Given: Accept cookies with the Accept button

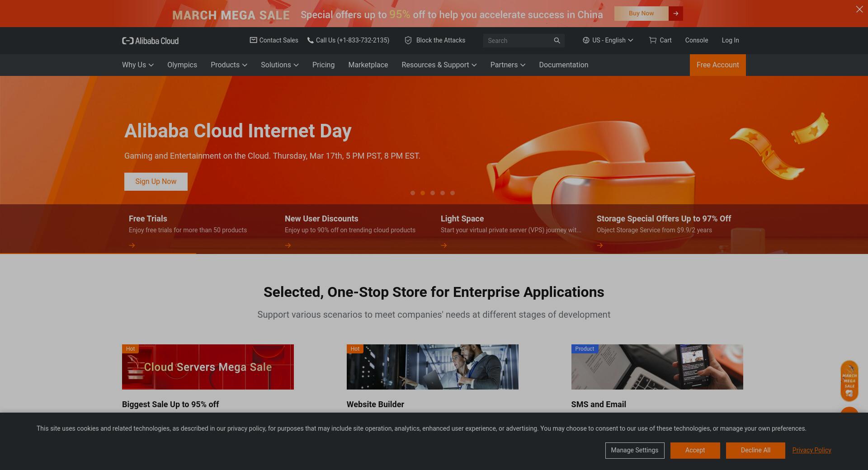Looking at the screenshot, I should (695, 451).
